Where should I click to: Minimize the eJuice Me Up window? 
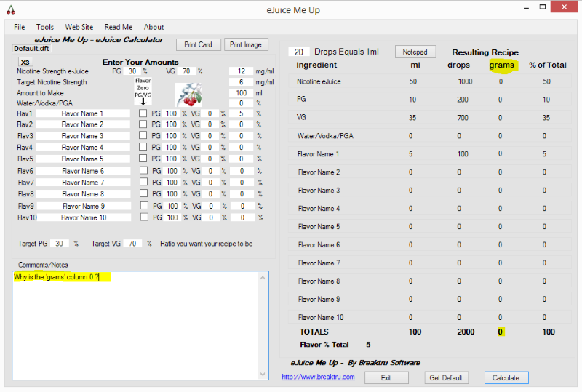coord(526,8)
